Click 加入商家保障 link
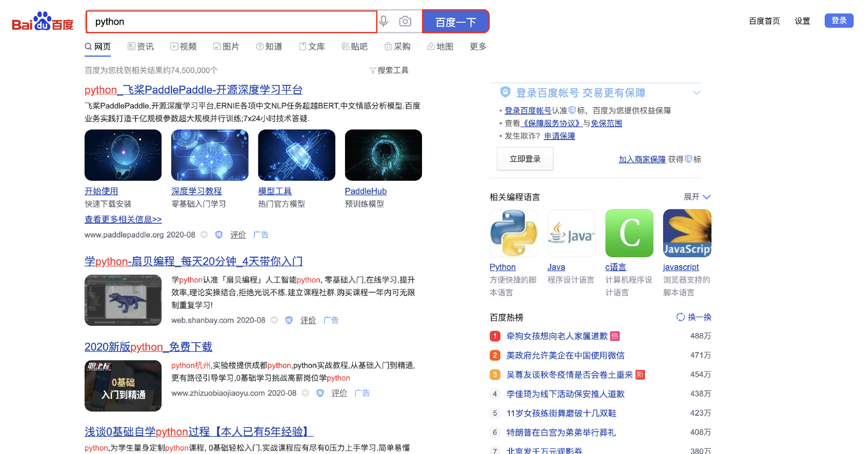This screenshot has width=868, height=454. (x=642, y=159)
